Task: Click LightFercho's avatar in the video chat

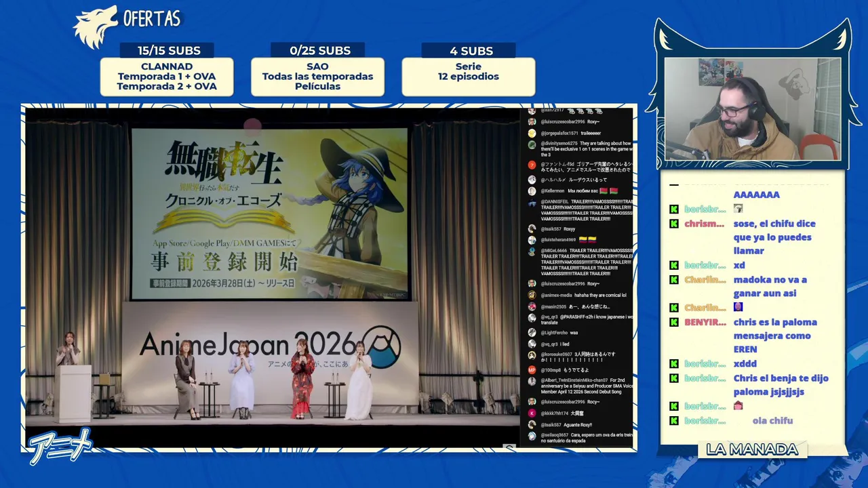Action: coord(532,333)
